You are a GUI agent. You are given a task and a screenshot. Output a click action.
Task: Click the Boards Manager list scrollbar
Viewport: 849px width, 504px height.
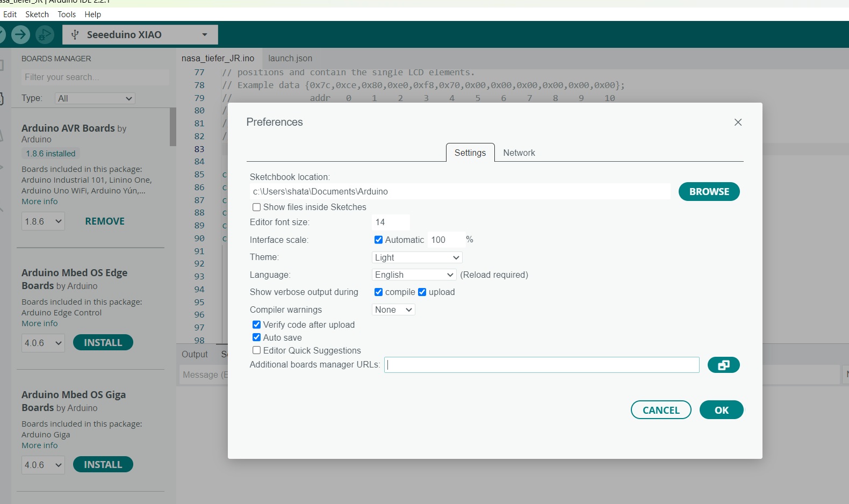pos(173,127)
